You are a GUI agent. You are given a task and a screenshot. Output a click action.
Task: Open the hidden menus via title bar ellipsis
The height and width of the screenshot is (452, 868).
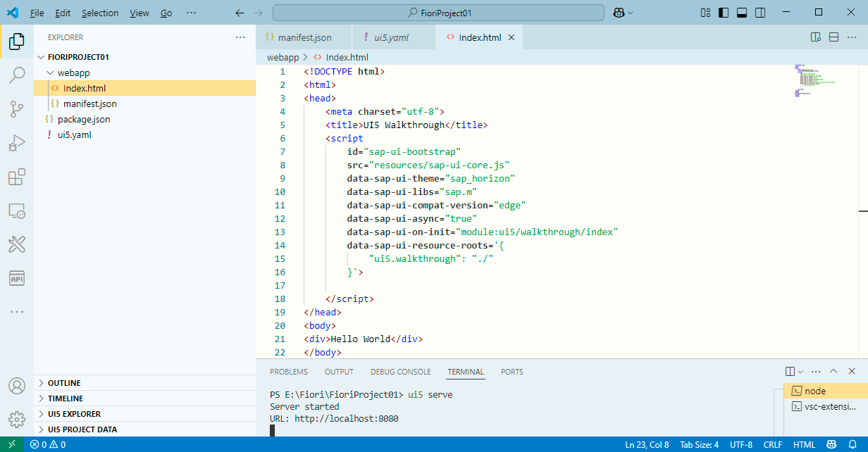(191, 13)
